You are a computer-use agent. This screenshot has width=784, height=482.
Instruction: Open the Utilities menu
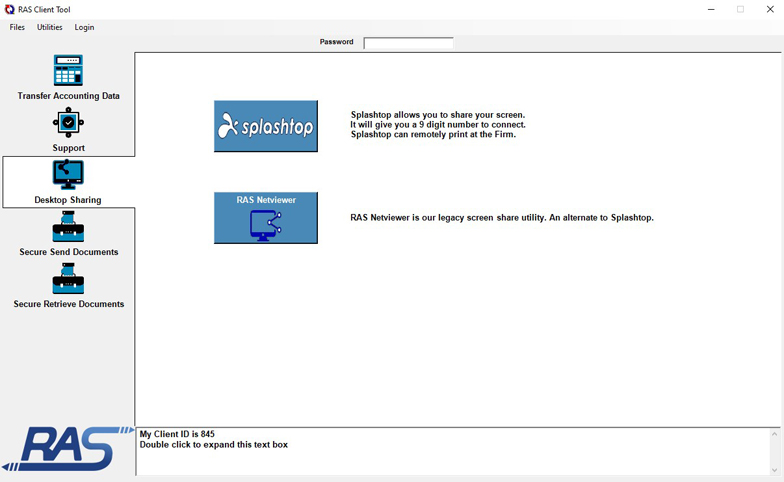tap(50, 28)
